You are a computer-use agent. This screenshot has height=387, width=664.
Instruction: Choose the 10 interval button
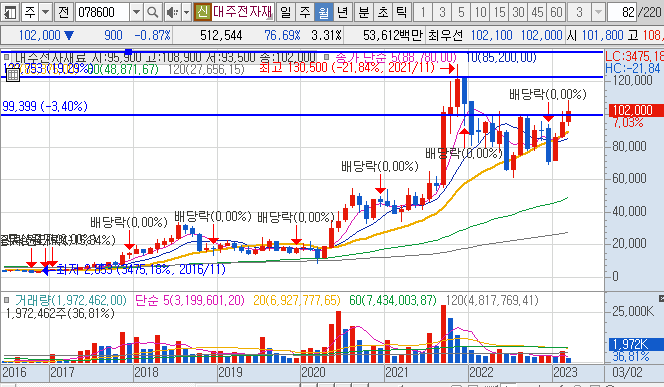pos(480,12)
